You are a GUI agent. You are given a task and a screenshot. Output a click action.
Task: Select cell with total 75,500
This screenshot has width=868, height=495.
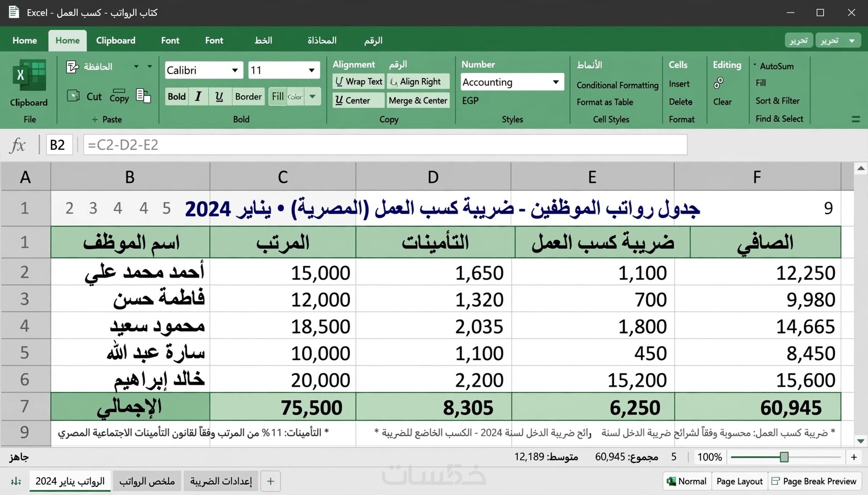click(283, 407)
